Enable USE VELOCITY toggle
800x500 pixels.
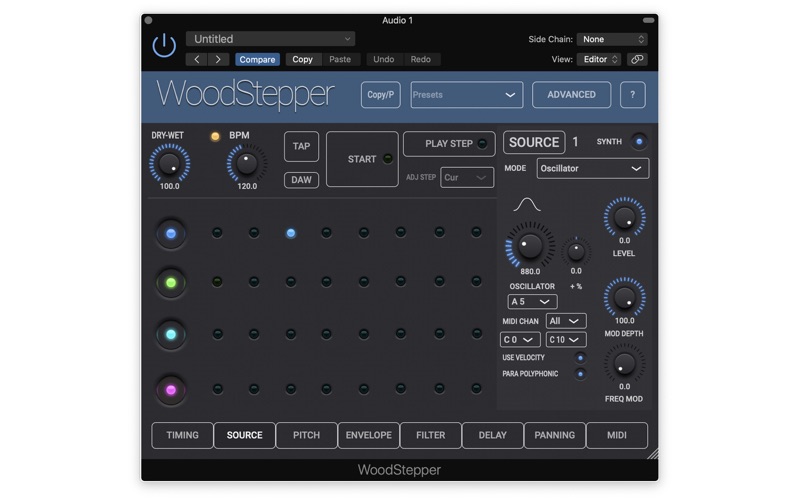point(580,358)
